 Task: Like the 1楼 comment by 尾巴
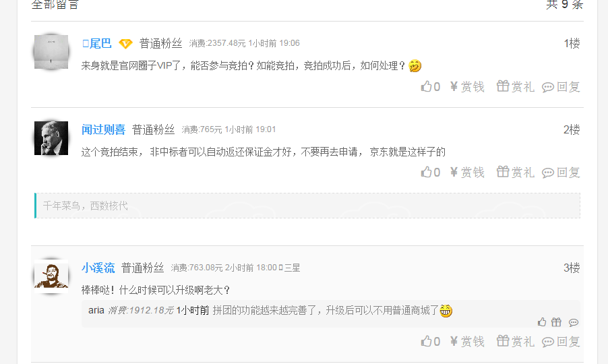(x=430, y=86)
